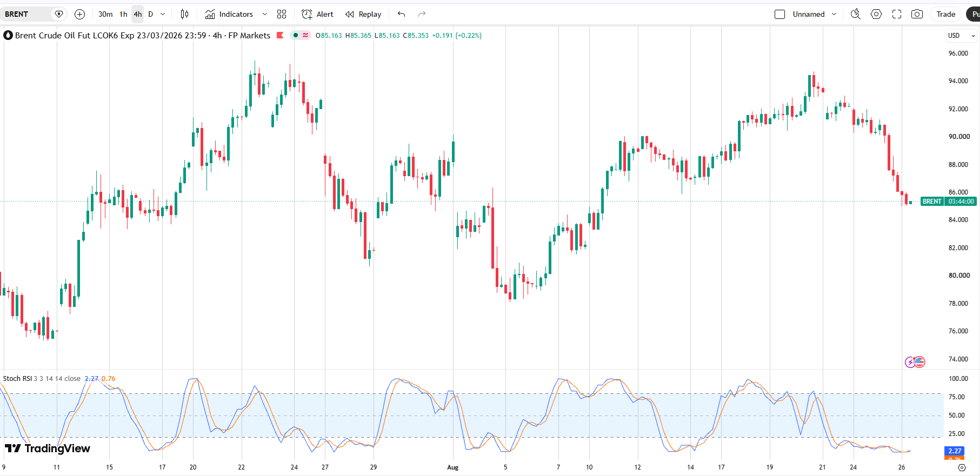Click the 96.000 price scale label
The height and width of the screenshot is (476, 980).
[x=958, y=53]
